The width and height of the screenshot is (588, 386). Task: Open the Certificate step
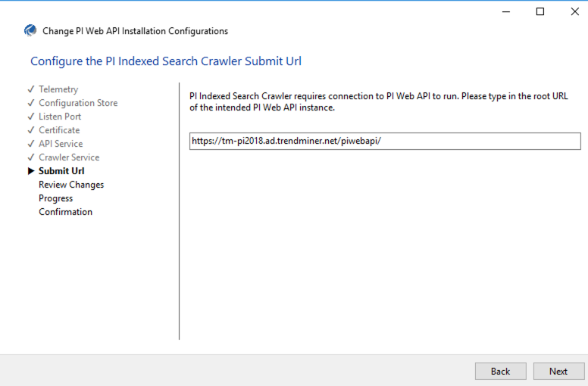[59, 130]
